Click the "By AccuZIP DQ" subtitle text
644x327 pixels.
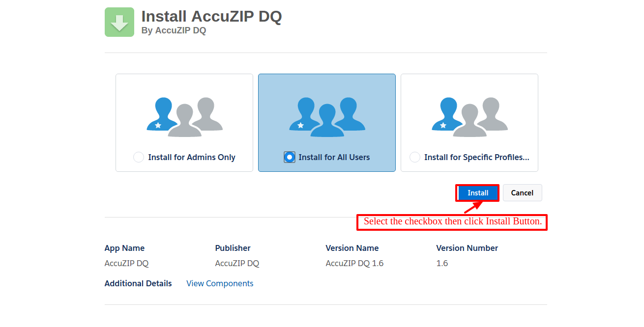pos(174,30)
